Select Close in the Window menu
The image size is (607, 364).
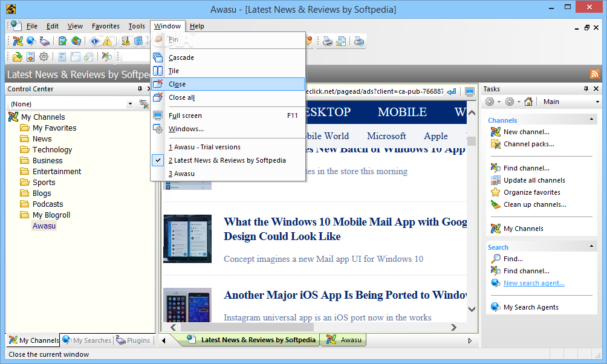click(x=227, y=84)
